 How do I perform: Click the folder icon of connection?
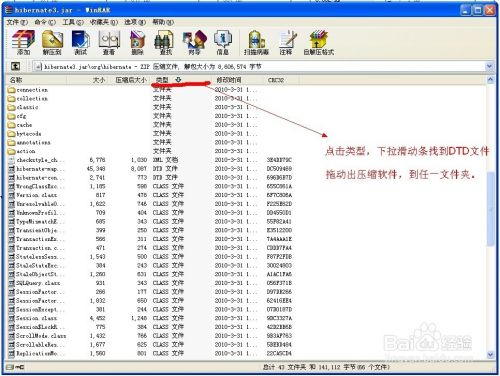pos(11,90)
